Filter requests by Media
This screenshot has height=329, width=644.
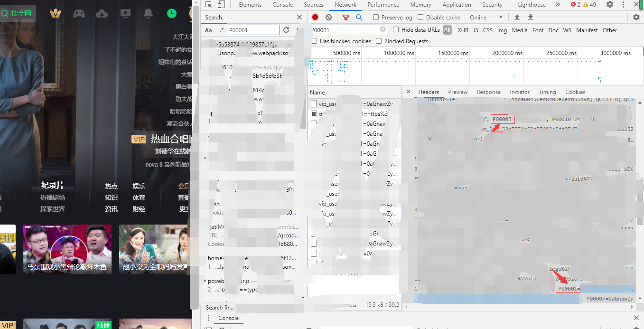(x=520, y=30)
